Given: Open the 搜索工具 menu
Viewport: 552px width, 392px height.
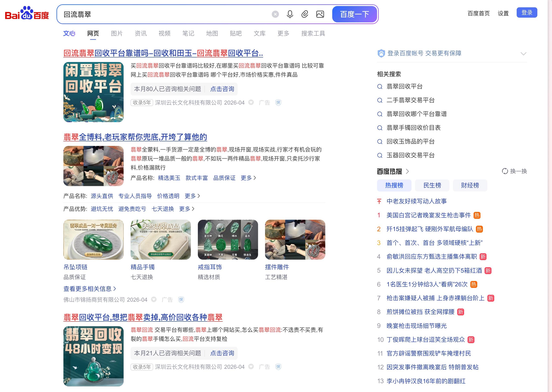Looking at the screenshot, I should point(313,33).
